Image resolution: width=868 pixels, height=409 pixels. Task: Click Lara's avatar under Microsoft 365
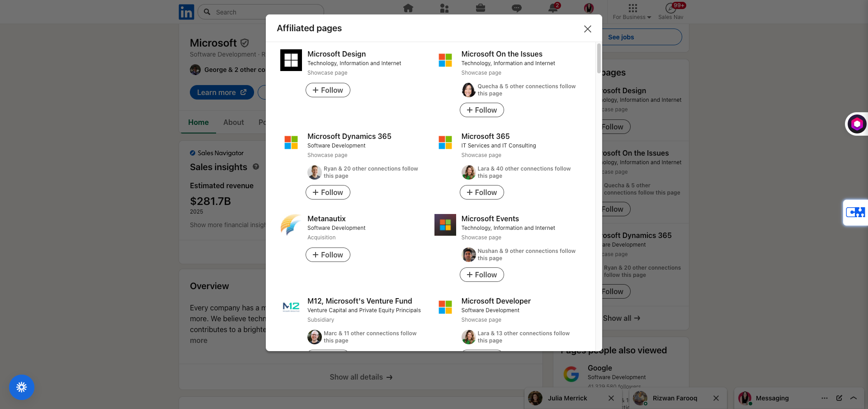tap(468, 172)
